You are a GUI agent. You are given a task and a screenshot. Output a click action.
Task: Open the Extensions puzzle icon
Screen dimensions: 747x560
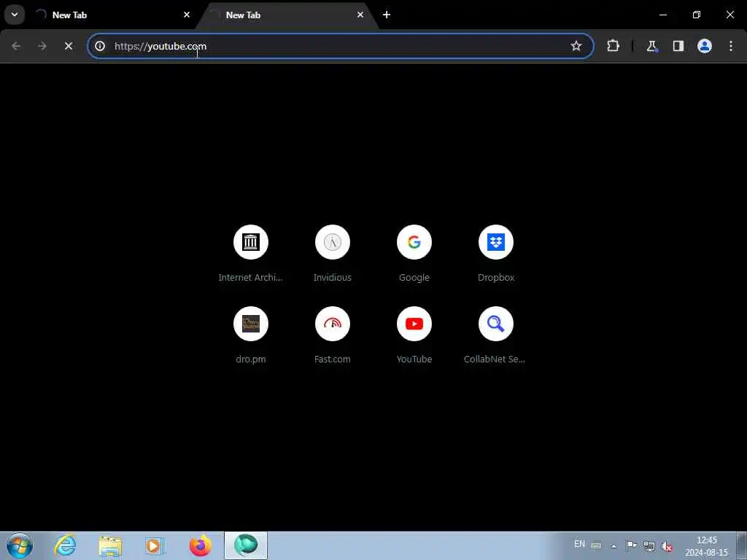(x=613, y=46)
